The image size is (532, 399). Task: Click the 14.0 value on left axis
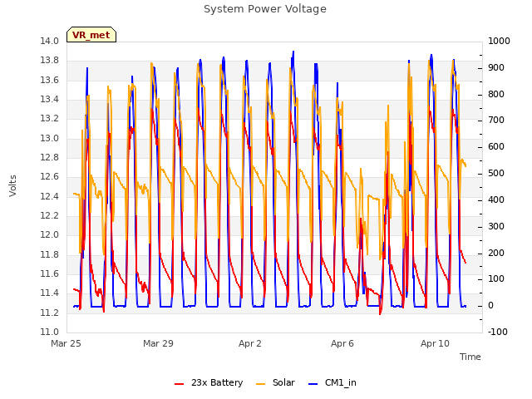[x=49, y=41]
